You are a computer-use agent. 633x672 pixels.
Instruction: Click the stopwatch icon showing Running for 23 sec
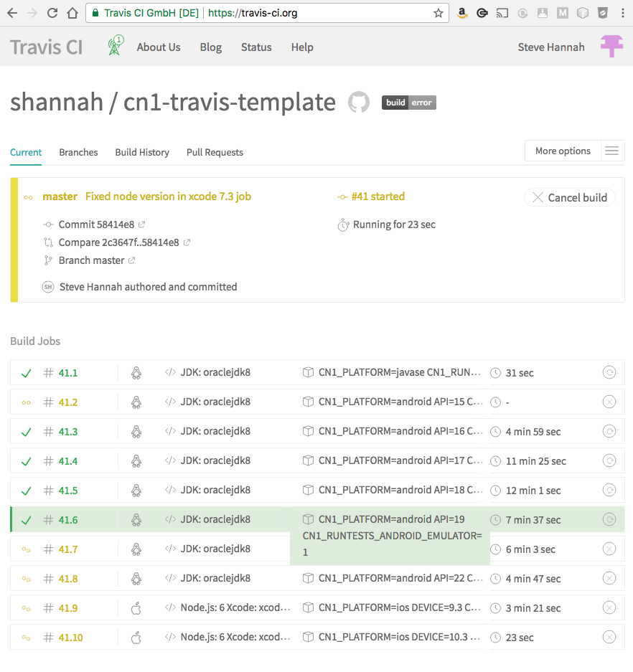click(343, 224)
